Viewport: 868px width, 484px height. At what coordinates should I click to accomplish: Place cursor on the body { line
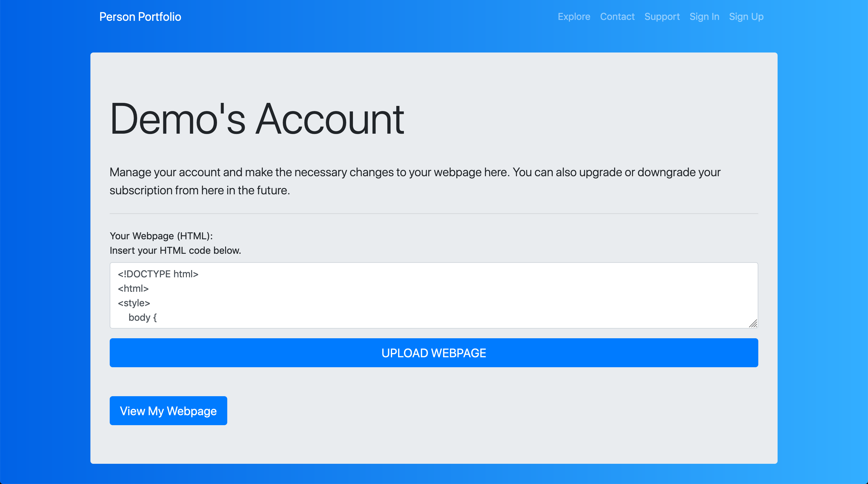click(143, 317)
